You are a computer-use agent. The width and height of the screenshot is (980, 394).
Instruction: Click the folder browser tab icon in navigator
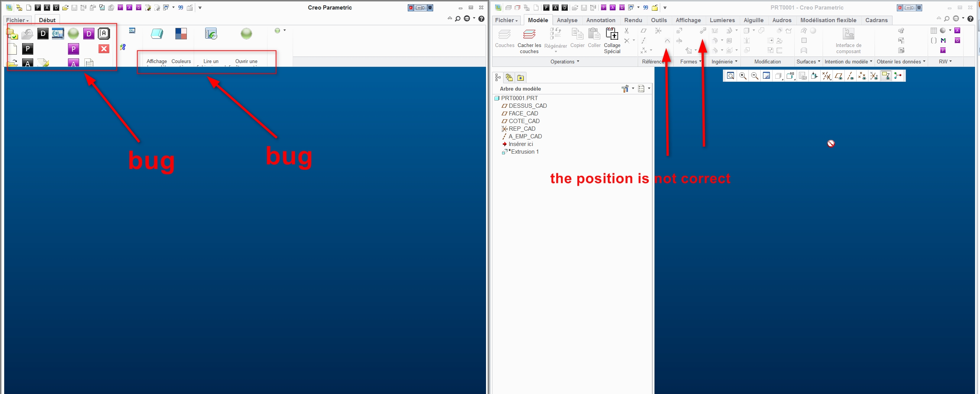[509, 78]
